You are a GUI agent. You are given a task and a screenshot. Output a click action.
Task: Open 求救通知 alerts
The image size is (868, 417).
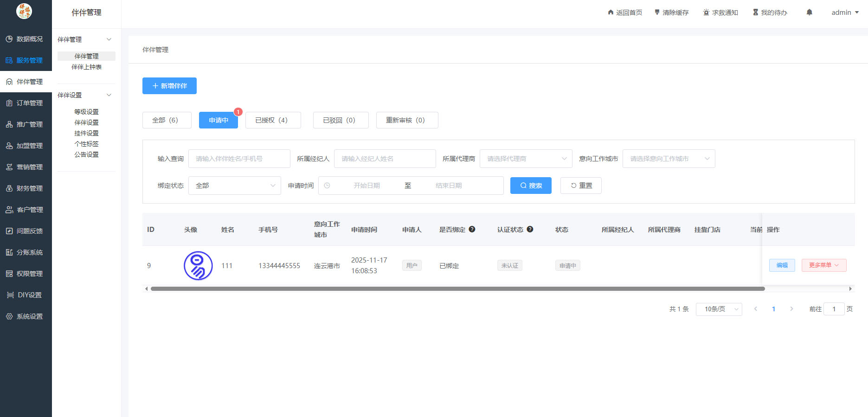point(720,13)
